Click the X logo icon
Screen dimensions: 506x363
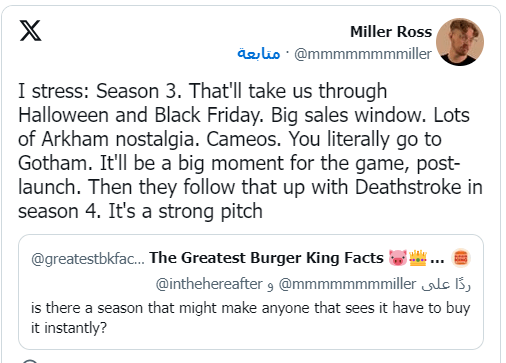[31, 31]
